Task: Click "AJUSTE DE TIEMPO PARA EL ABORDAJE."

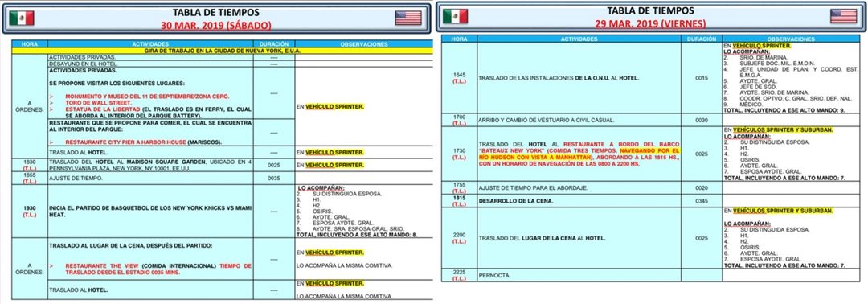Action: tap(529, 187)
